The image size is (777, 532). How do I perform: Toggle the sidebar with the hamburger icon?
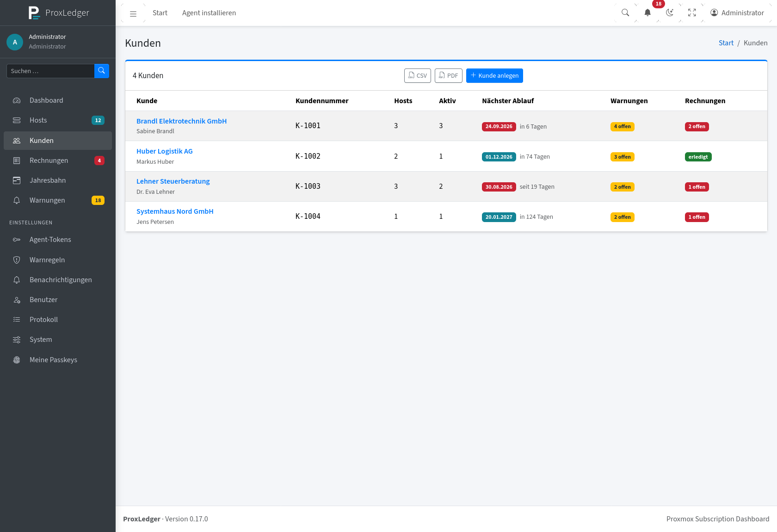[x=133, y=13]
